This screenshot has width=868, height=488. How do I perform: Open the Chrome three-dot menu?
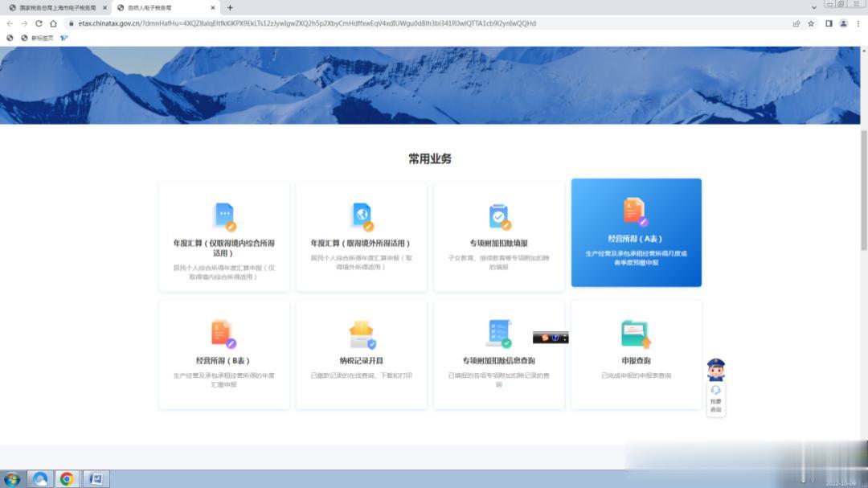tap(858, 23)
